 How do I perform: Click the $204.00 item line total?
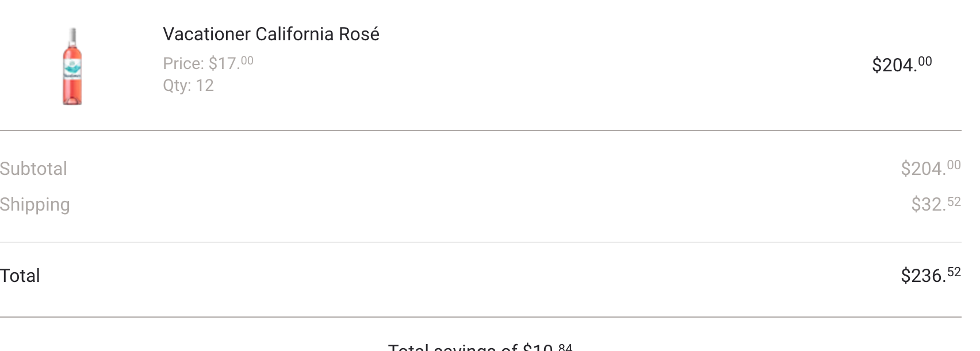[902, 64]
